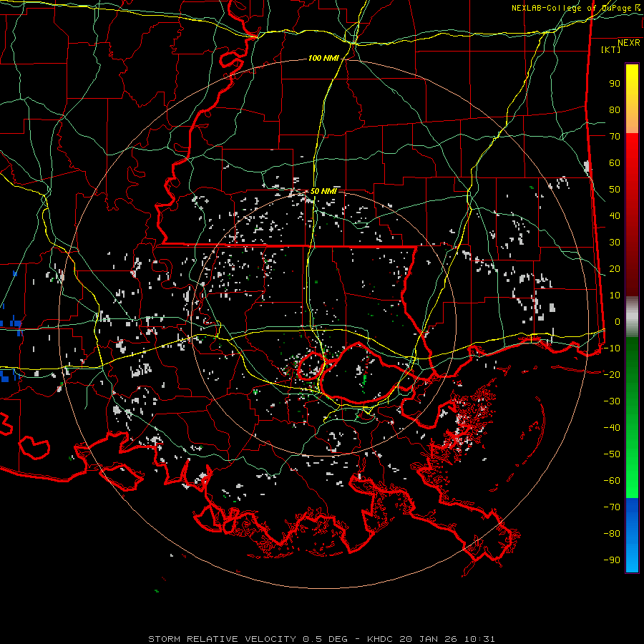This screenshot has height=644, width=644.
Task: Pick the gray zero-velocity segment of color scale
Action: [632, 317]
